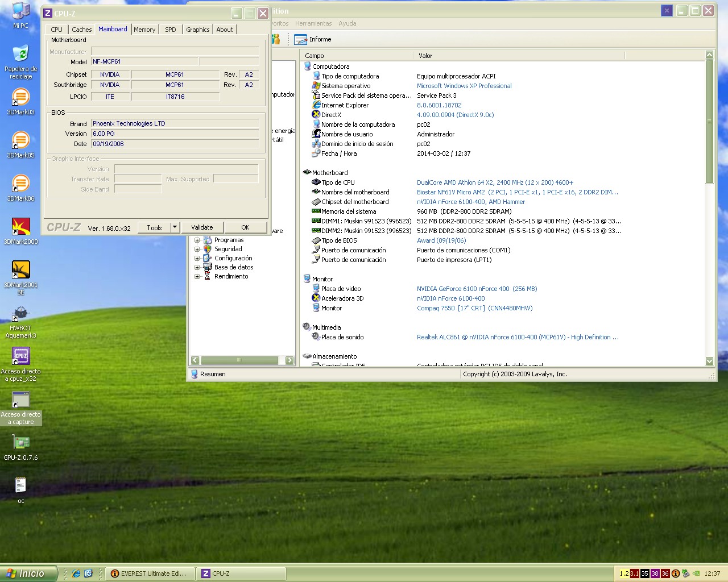Click second quick launch icon in taskbar

pos(88,573)
